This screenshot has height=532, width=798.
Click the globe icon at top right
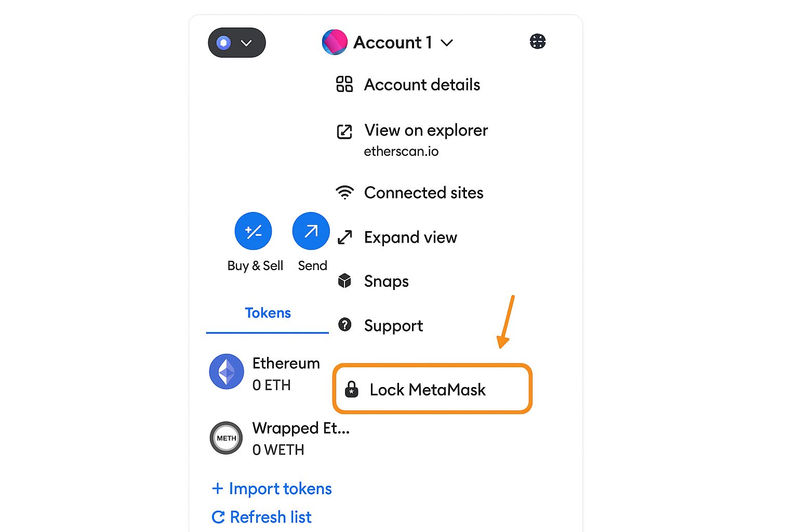click(x=538, y=42)
